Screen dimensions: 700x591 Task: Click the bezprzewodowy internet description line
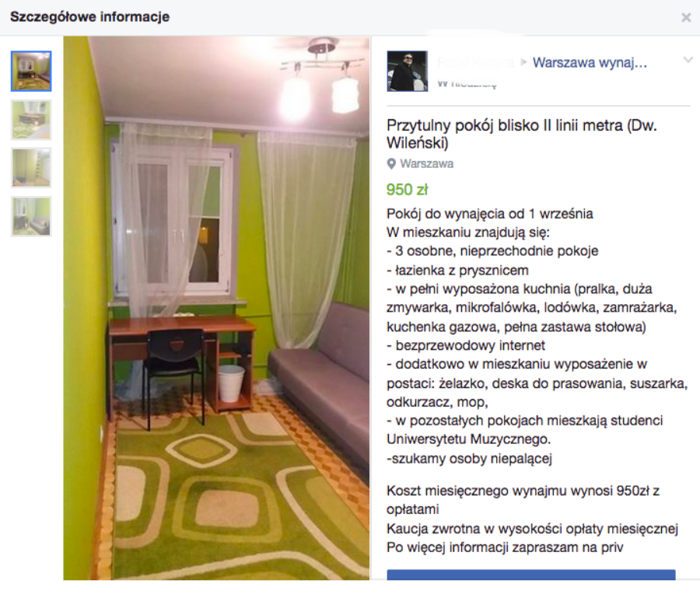466,345
